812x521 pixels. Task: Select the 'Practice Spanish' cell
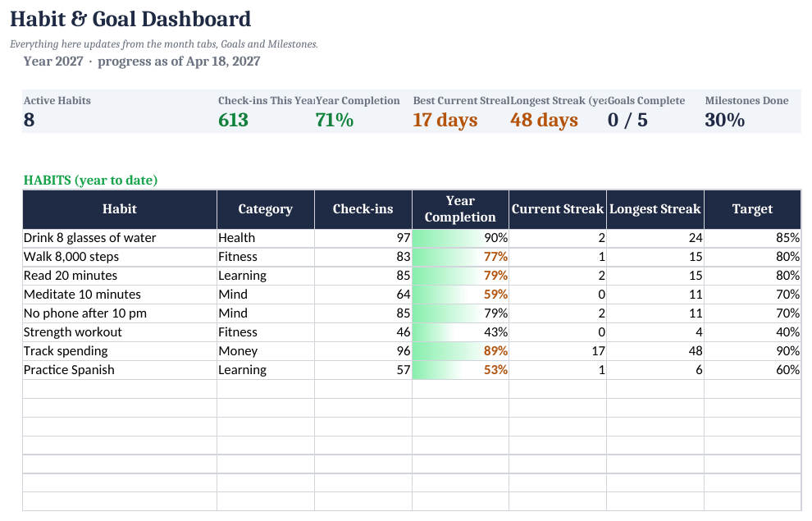click(120, 370)
